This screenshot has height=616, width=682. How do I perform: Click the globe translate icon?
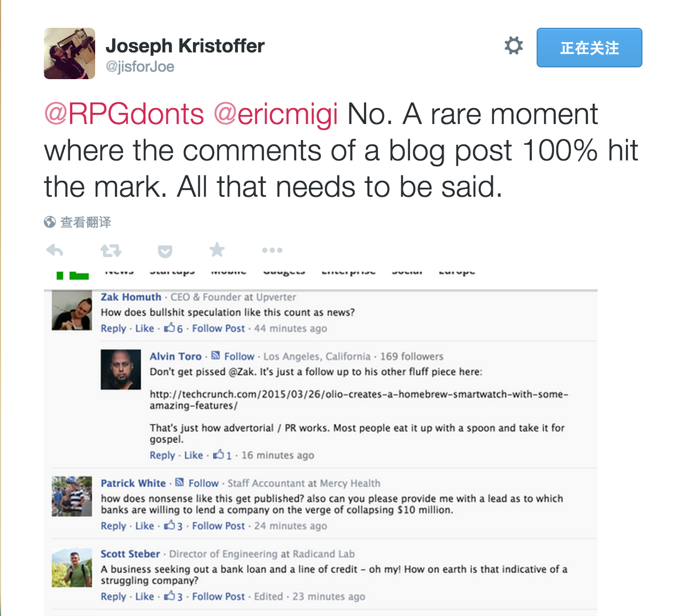click(x=50, y=222)
